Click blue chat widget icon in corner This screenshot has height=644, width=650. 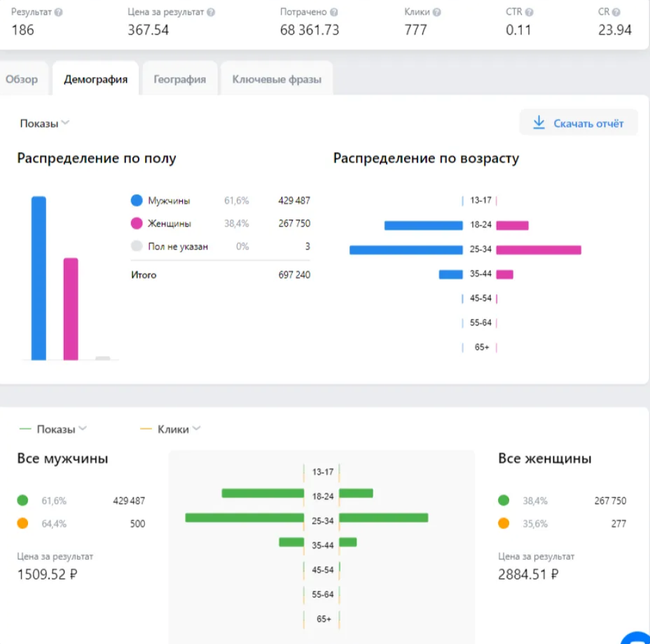(637, 636)
